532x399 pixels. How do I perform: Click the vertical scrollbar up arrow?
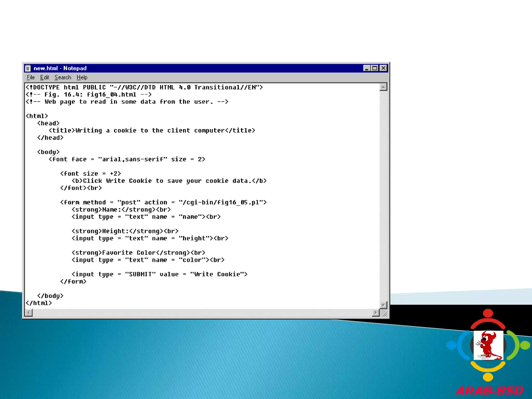click(x=383, y=87)
